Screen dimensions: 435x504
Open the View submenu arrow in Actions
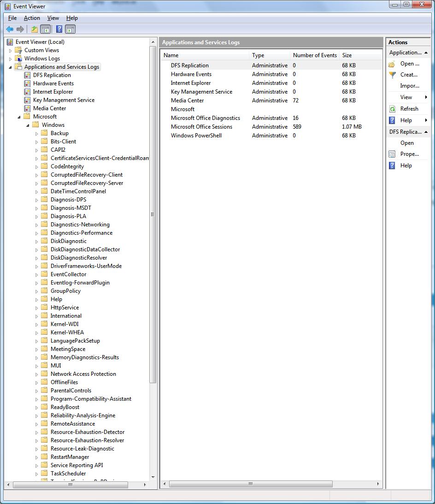pyautogui.click(x=426, y=97)
